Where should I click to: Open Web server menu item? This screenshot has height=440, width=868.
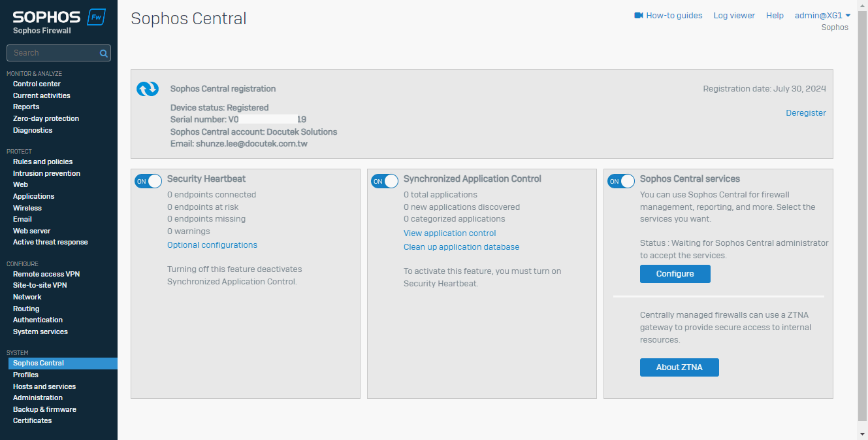[31, 231]
